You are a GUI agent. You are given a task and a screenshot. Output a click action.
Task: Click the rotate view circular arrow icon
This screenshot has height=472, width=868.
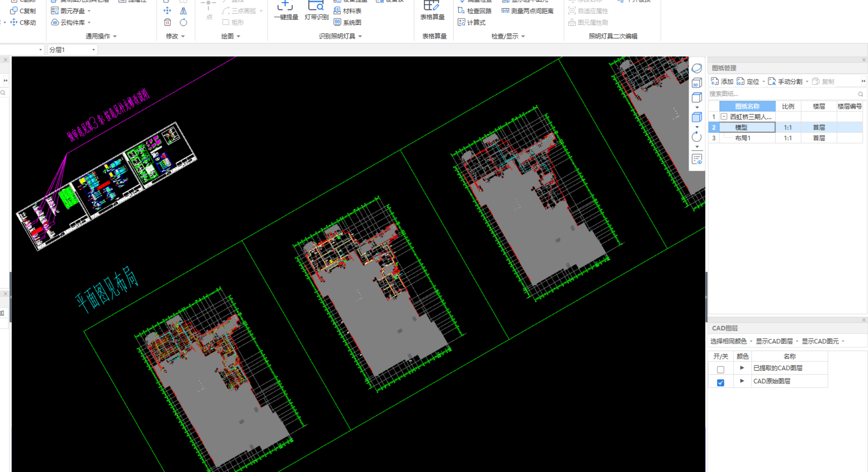tap(697, 137)
